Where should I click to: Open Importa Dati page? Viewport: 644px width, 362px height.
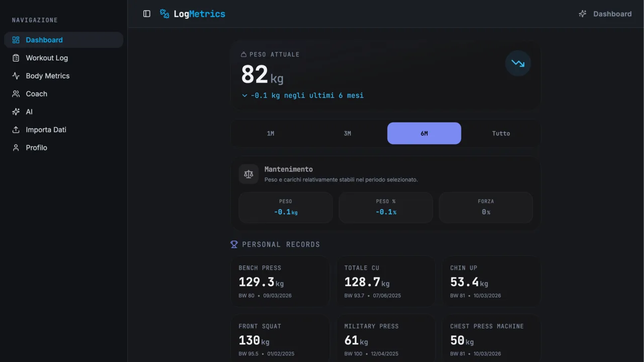63,130
